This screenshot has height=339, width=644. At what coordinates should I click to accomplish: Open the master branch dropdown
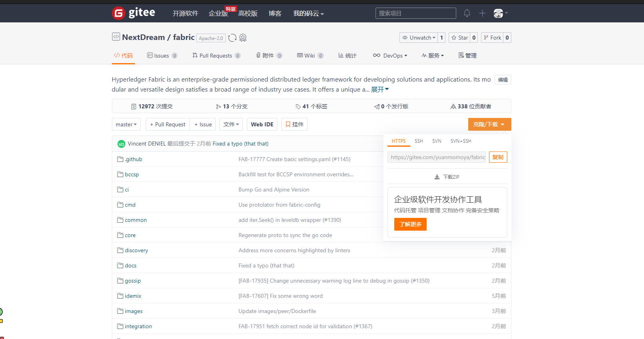(x=126, y=124)
